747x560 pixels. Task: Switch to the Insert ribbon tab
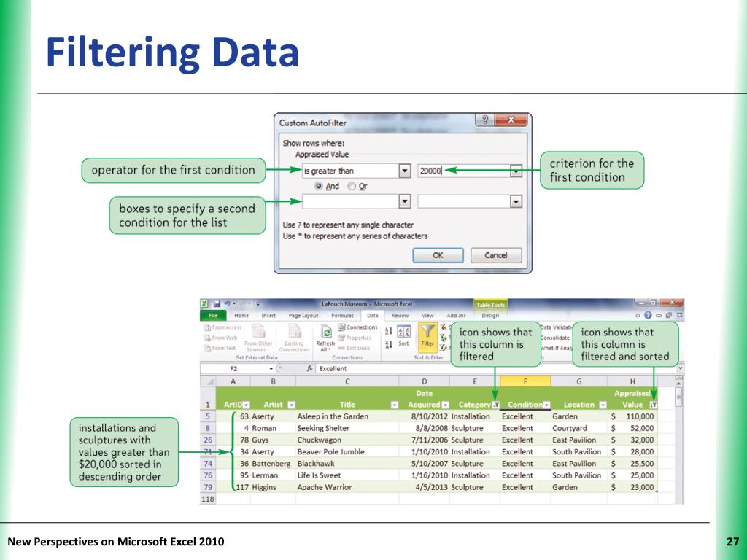point(268,315)
